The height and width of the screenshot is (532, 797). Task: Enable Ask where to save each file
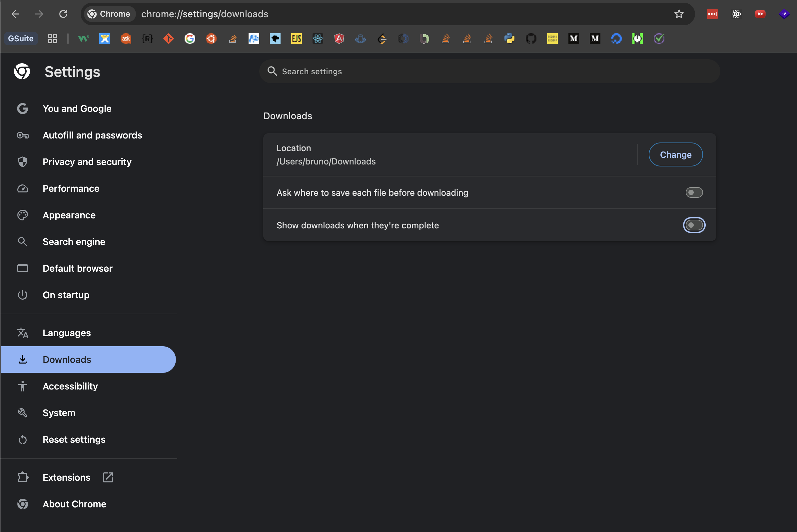(694, 192)
